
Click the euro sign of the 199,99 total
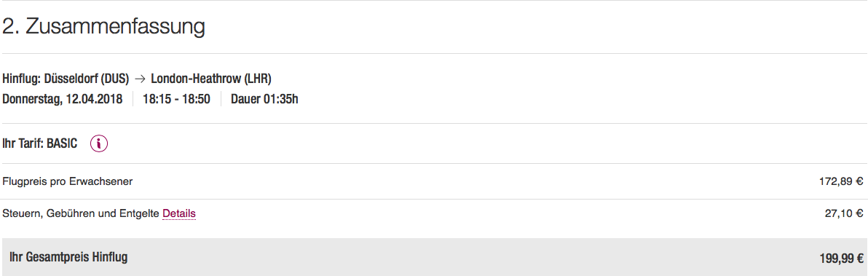[x=860, y=258]
